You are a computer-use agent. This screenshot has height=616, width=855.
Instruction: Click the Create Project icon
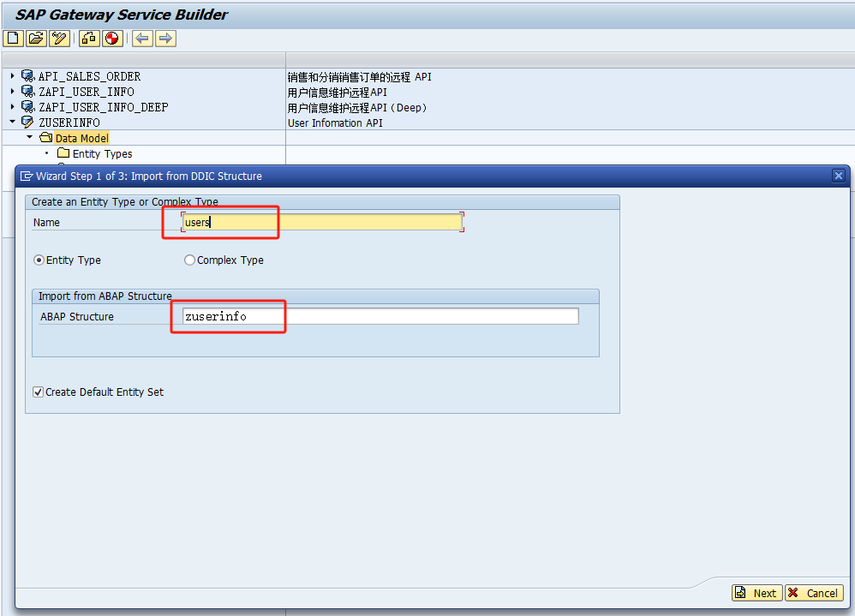click(x=12, y=38)
